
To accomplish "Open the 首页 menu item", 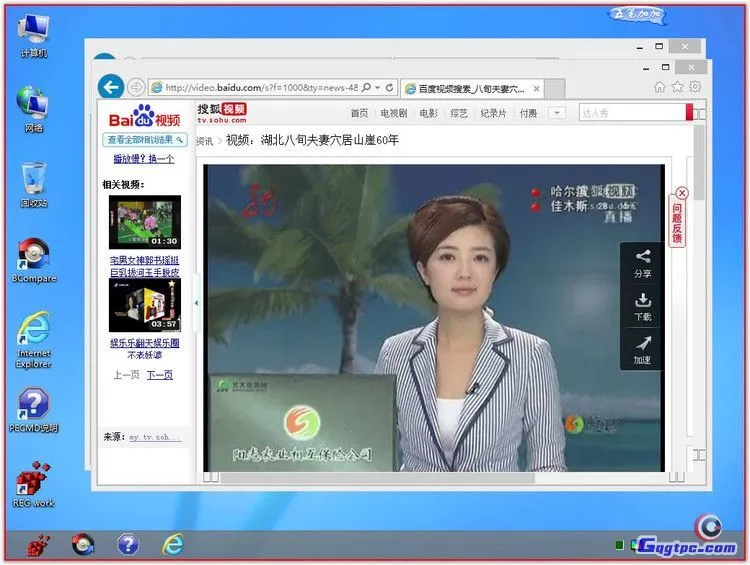I will (x=359, y=113).
